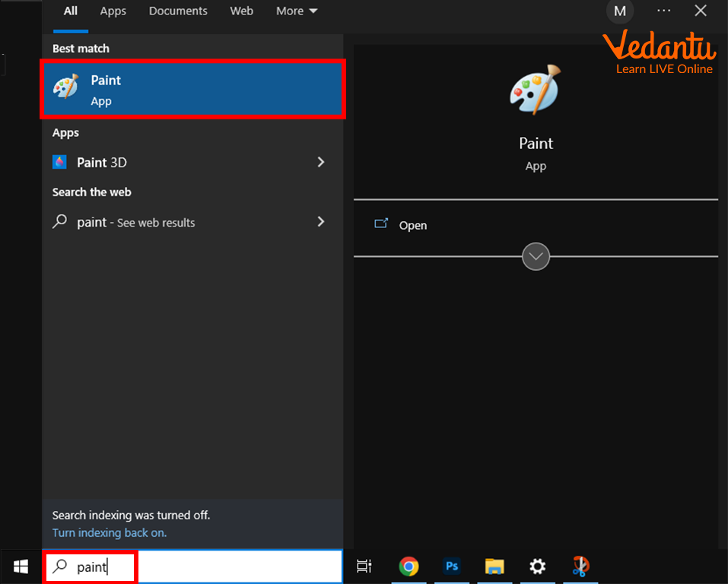Expand Paint 3D options chevron
This screenshot has height=584, width=728.
pyautogui.click(x=320, y=162)
